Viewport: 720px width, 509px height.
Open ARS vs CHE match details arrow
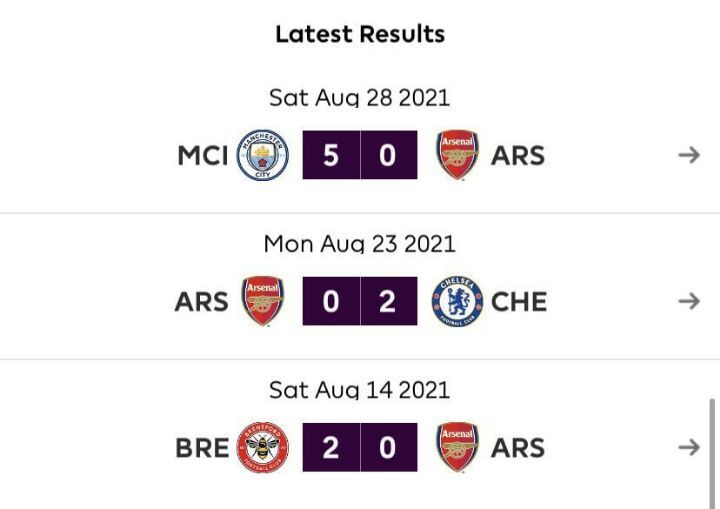[x=688, y=301]
